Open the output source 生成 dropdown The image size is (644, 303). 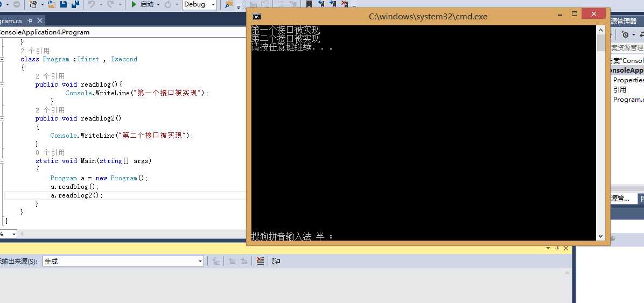coord(123,261)
